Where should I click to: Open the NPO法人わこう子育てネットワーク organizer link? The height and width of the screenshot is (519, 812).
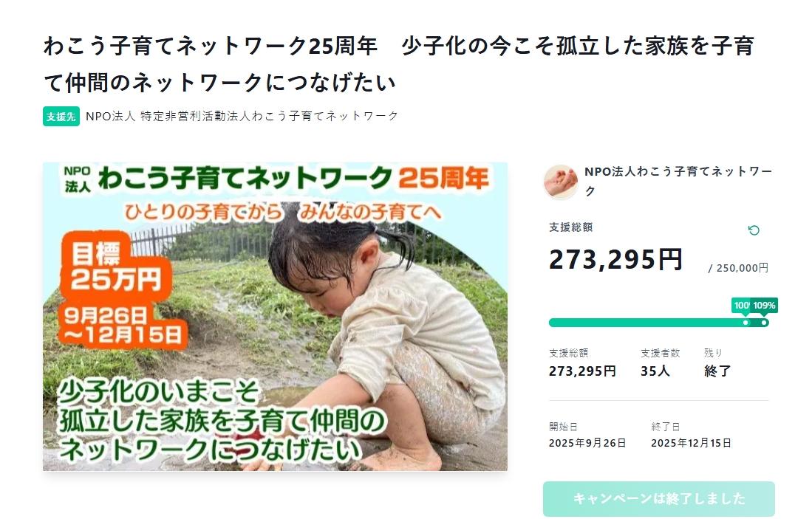pos(678,182)
